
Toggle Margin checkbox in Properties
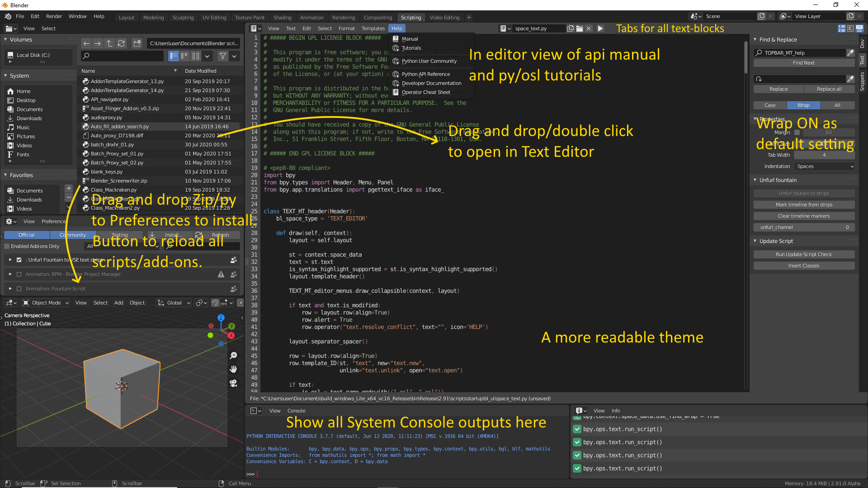797,132
